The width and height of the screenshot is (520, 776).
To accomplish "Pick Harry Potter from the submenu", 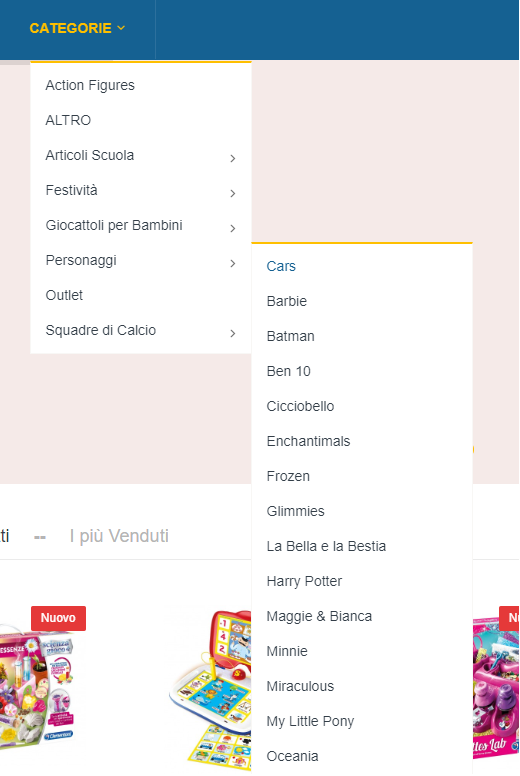I will (x=304, y=582).
